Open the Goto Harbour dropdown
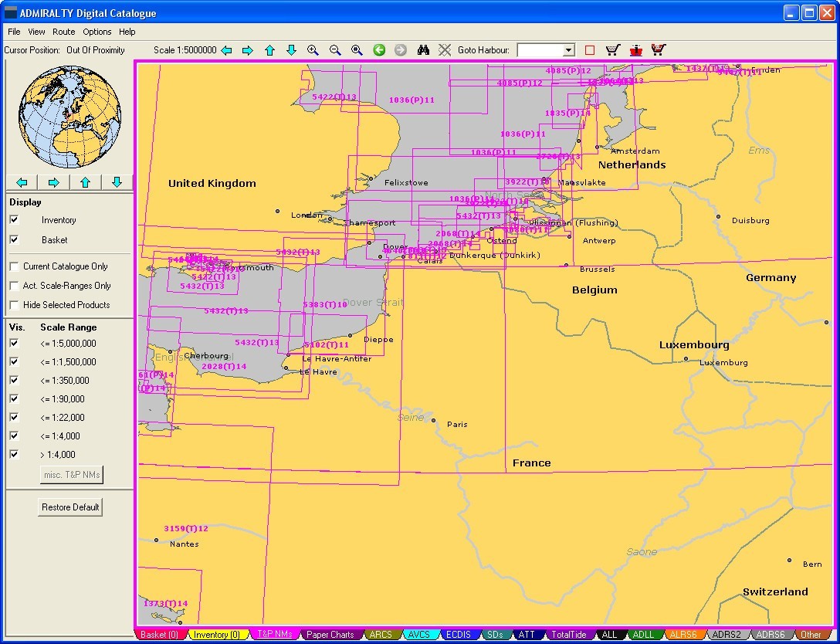The height and width of the screenshot is (644, 840). coord(568,50)
